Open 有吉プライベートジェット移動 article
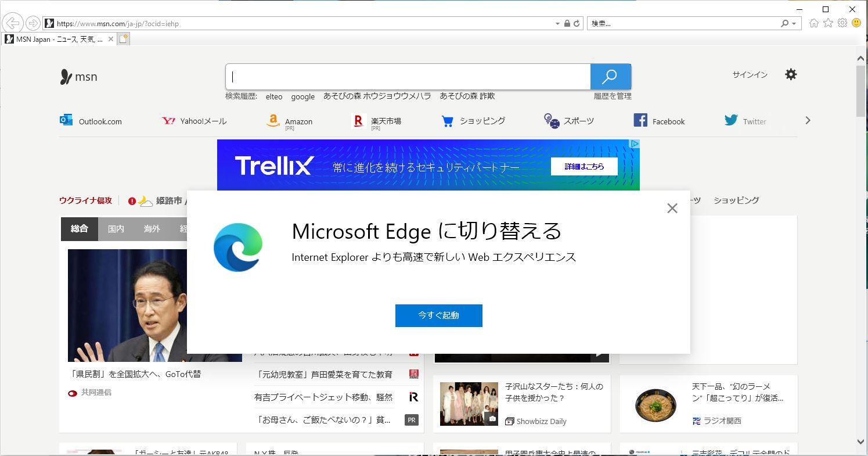 (323, 397)
